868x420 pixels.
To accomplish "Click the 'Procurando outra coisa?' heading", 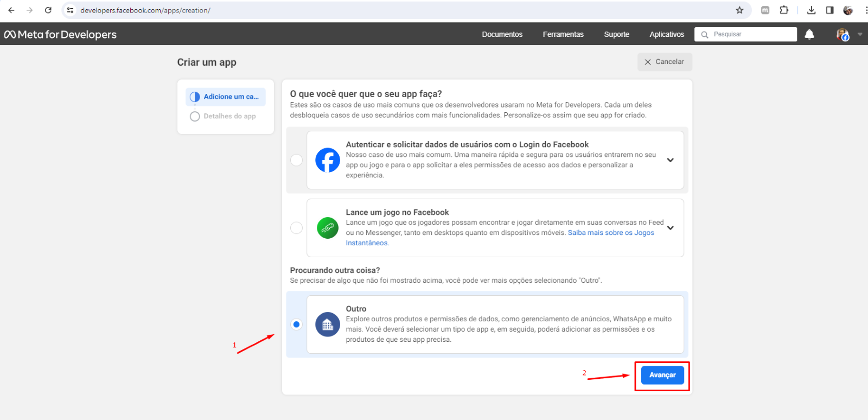I will 335,270.
